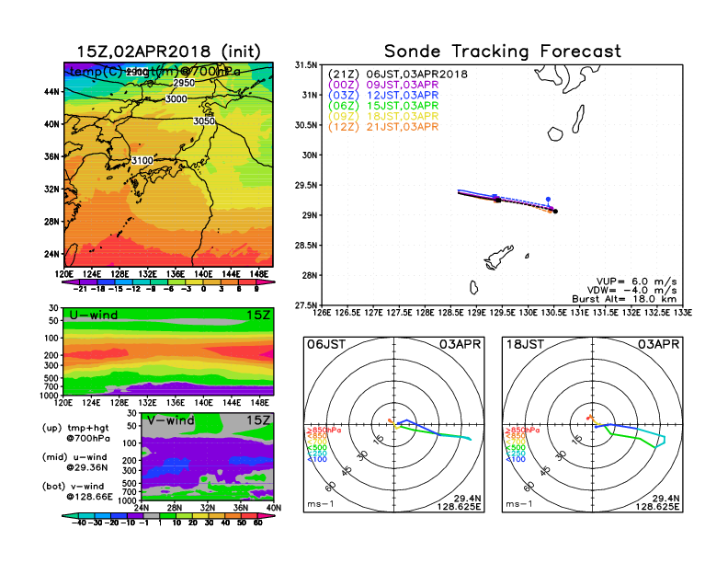Viewport: 728px width, 563px height.
Task: Click the black square marker on sonde track
Action: click(497, 200)
